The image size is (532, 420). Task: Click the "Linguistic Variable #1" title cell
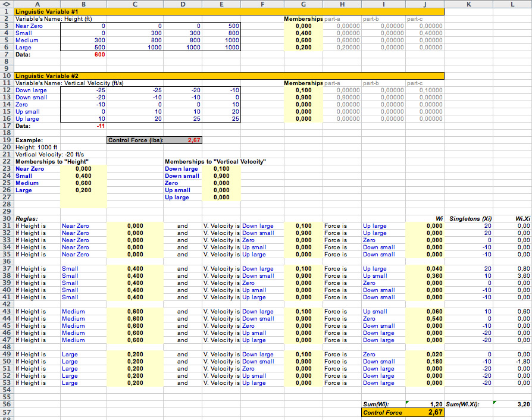point(229,11)
